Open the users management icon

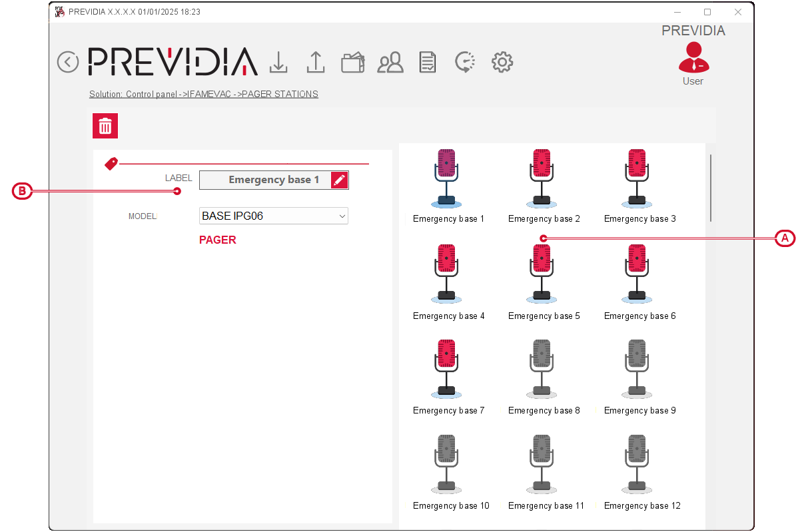tap(390, 63)
